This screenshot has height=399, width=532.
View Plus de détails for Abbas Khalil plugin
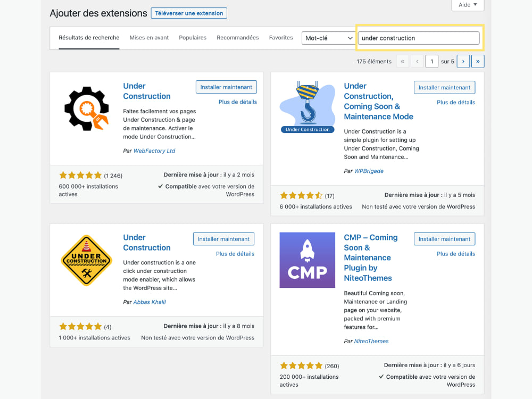click(x=235, y=254)
